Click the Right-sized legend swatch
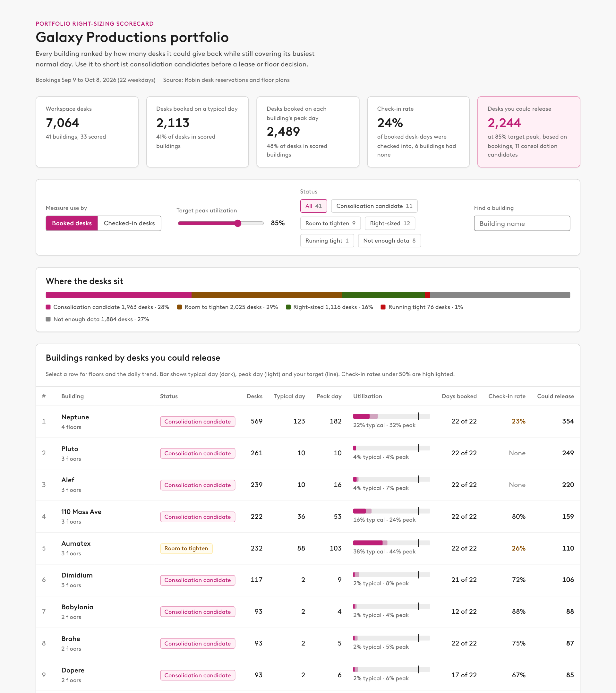Screen dimensions: 616x693 (288, 307)
